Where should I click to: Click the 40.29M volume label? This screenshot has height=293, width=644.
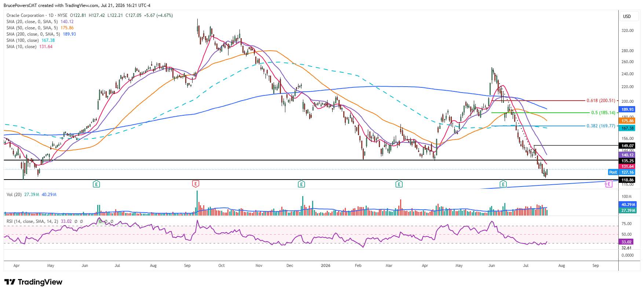click(628, 205)
